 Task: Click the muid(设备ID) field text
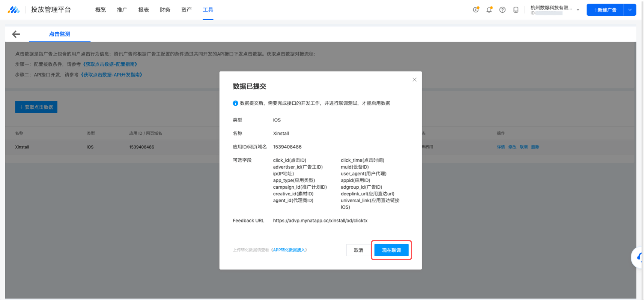(x=355, y=167)
